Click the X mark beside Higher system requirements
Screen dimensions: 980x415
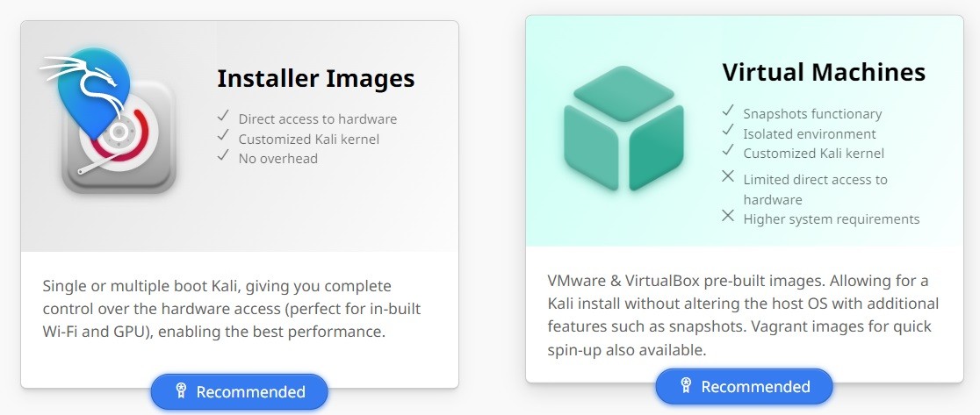coord(728,216)
